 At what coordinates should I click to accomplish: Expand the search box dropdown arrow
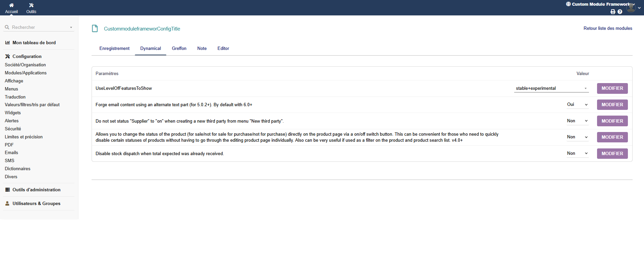[71, 27]
